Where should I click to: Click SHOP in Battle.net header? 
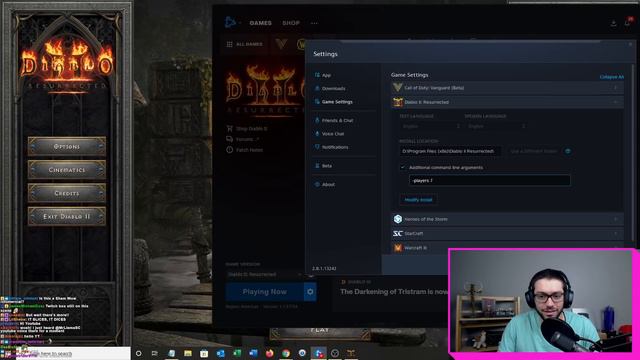pos(291,23)
